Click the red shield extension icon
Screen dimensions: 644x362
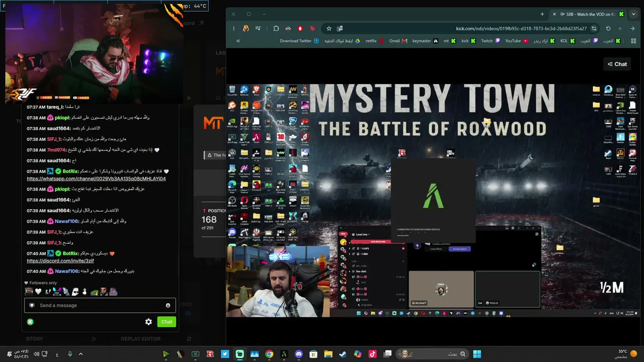click(300, 29)
